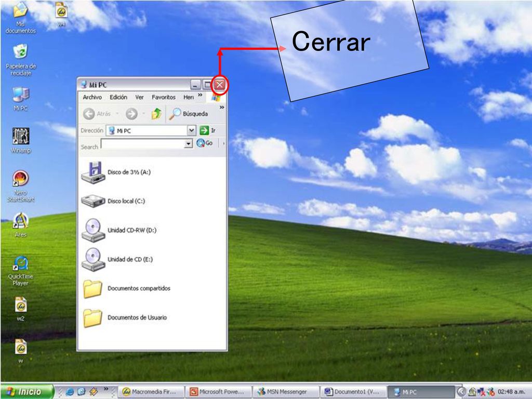Expand the Dirección address bar dropdown

click(x=192, y=130)
